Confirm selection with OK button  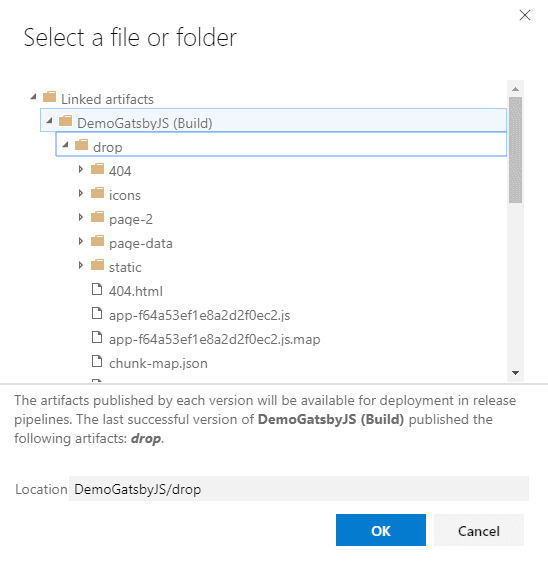pos(381,530)
